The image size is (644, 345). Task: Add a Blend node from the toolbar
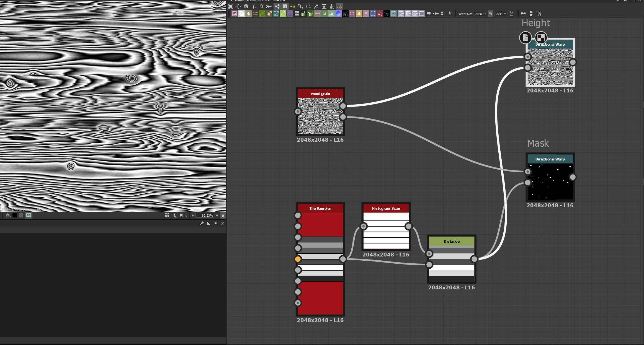[241, 14]
